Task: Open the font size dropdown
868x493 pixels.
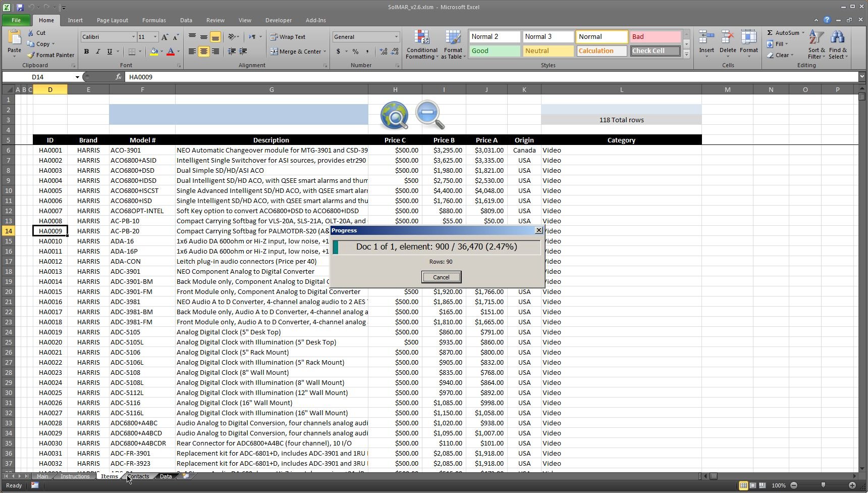Action: click(155, 37)
